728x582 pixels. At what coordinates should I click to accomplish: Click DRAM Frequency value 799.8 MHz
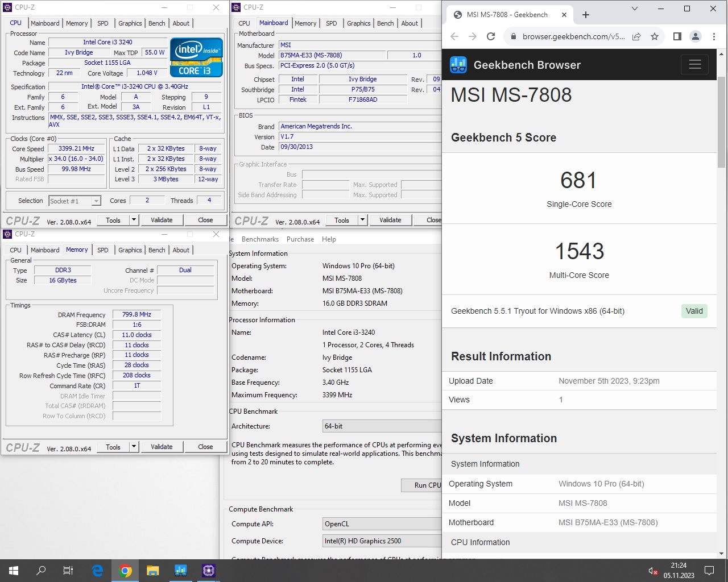[136, 314]
